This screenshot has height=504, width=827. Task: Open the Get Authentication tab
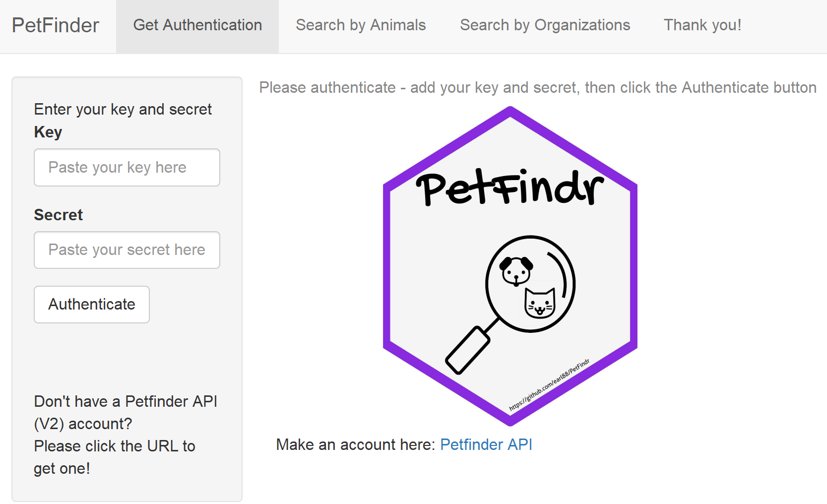[197, 25]
